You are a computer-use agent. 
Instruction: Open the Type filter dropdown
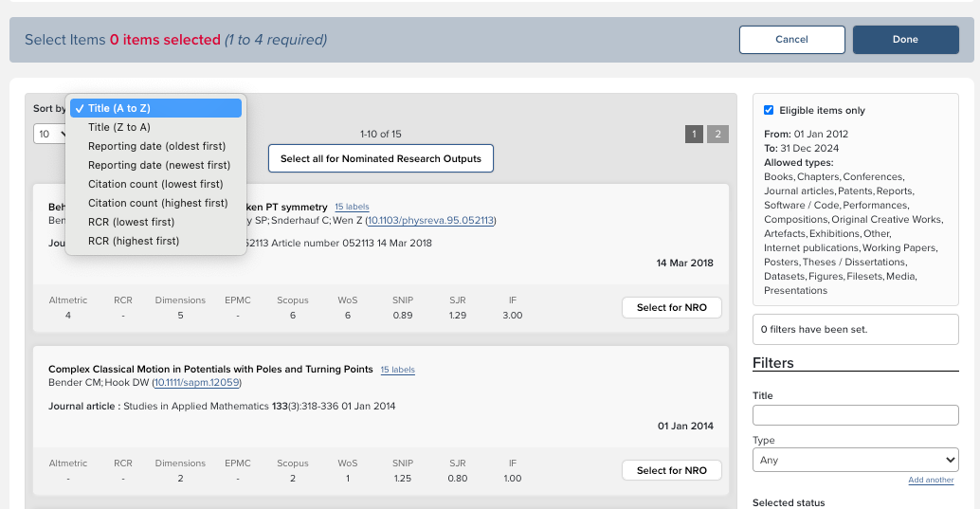(855, 461)
